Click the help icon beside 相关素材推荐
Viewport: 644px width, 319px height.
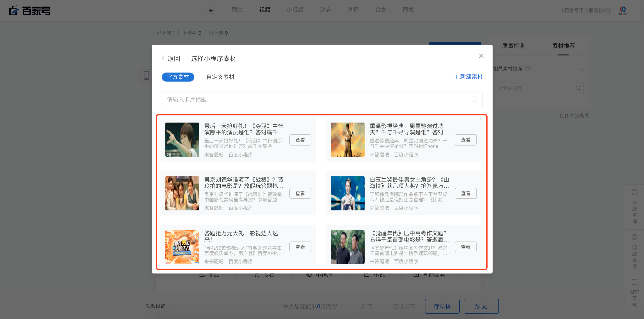(528, 68)
